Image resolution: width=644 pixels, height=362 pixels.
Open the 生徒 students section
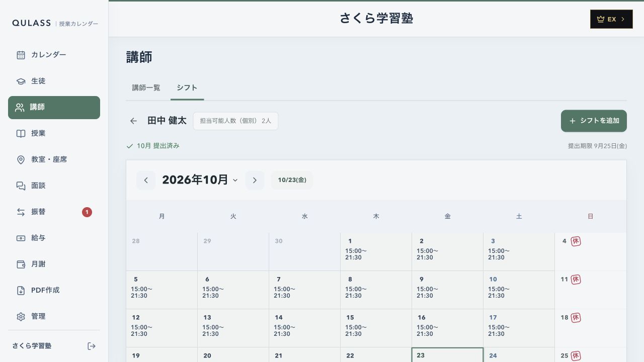(54, 81)
